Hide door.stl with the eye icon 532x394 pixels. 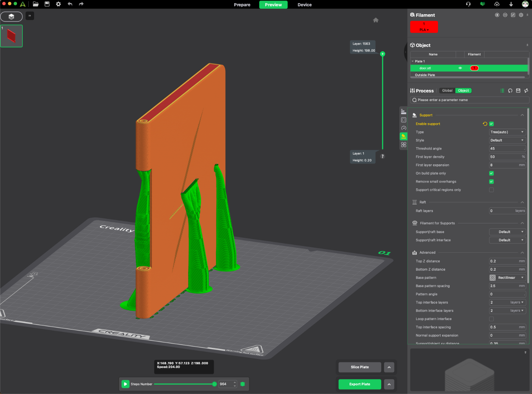point(460,68)
